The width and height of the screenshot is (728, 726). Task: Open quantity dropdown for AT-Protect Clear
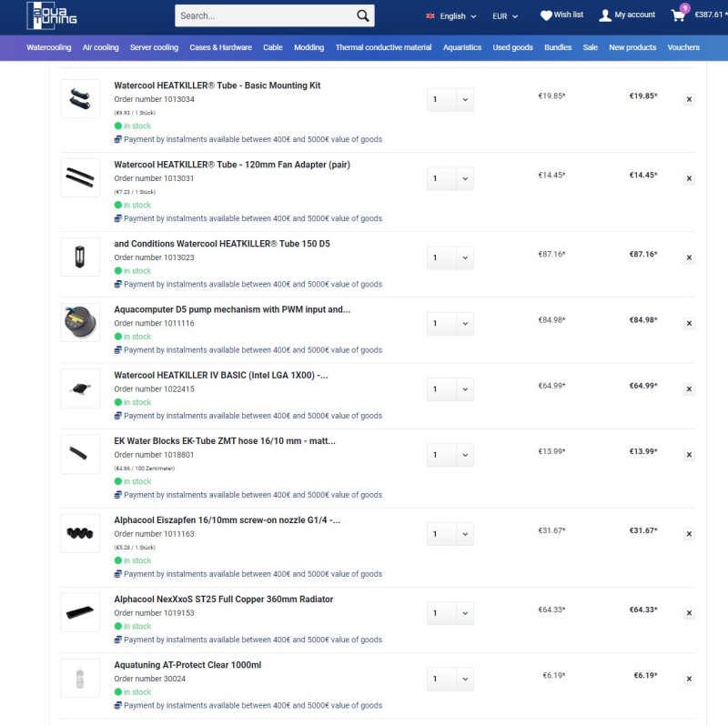[x=450, y=679]
